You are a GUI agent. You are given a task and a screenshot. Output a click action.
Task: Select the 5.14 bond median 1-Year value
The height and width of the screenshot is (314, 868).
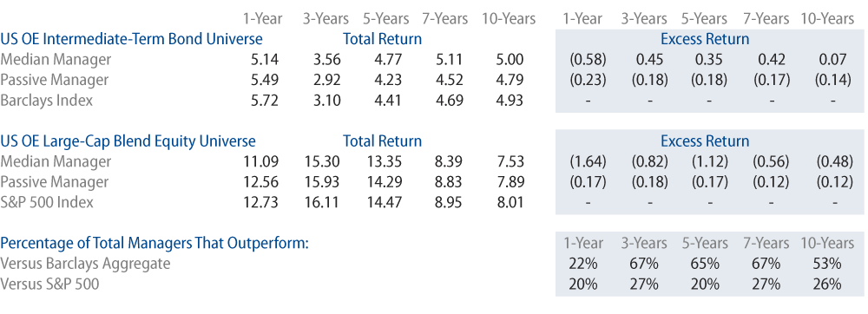pyautogui.click(x=265, y=60)
